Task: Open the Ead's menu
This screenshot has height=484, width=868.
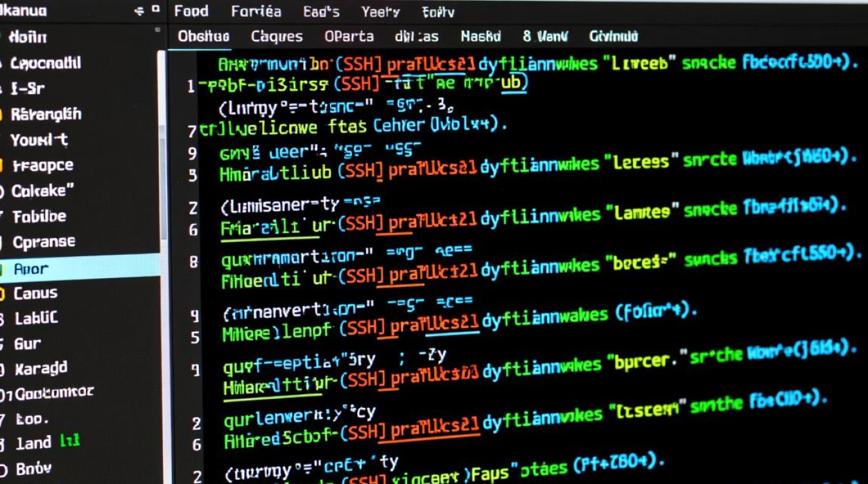Action: (x=321, y=12)
